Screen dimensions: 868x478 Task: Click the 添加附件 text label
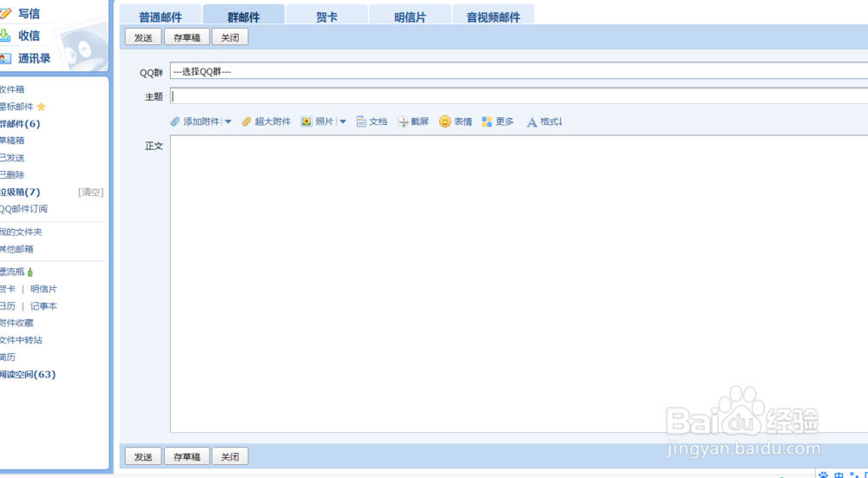point(201,121)
